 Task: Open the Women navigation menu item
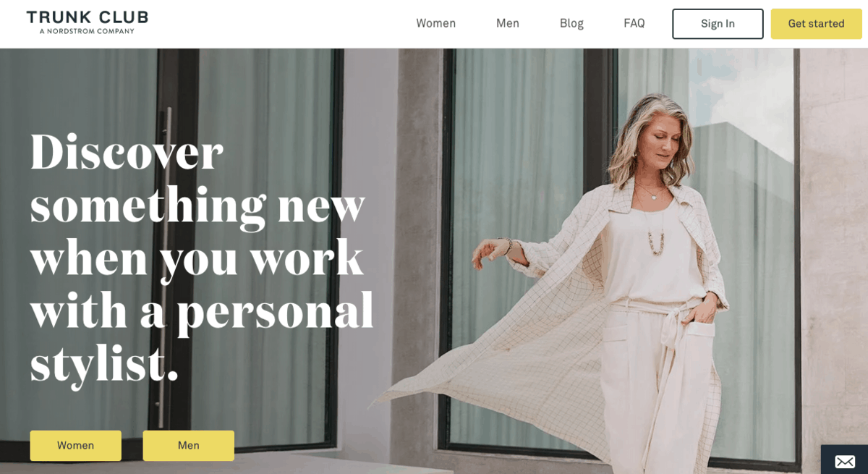[435, 23]
